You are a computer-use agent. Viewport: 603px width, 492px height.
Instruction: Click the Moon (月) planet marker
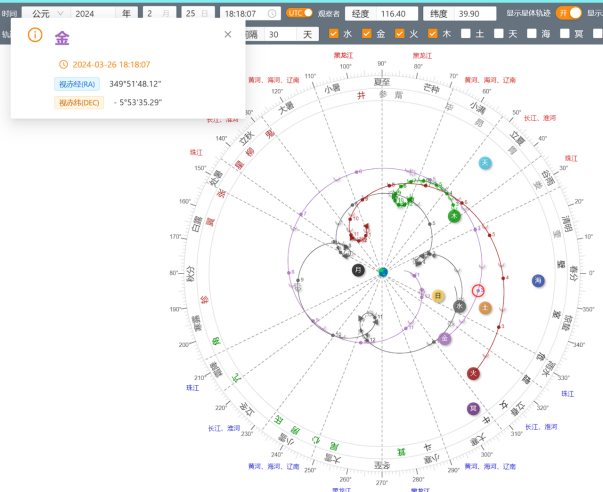tap(358, 270)
